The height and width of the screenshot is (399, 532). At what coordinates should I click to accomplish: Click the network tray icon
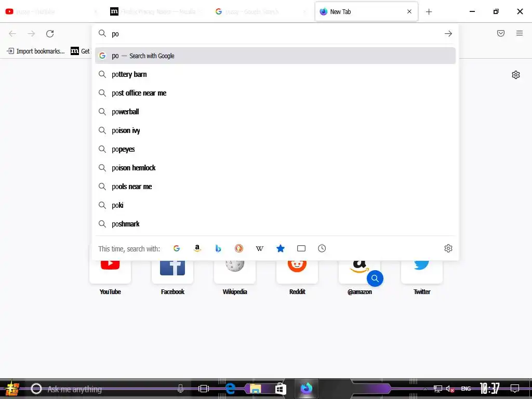click(x=437, y=389)
